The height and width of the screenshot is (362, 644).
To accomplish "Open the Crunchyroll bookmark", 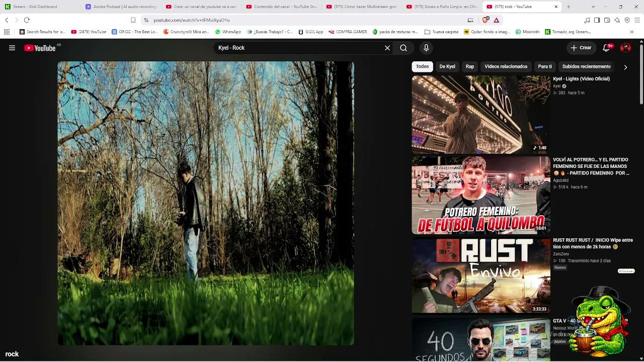I will coord(186,32).
